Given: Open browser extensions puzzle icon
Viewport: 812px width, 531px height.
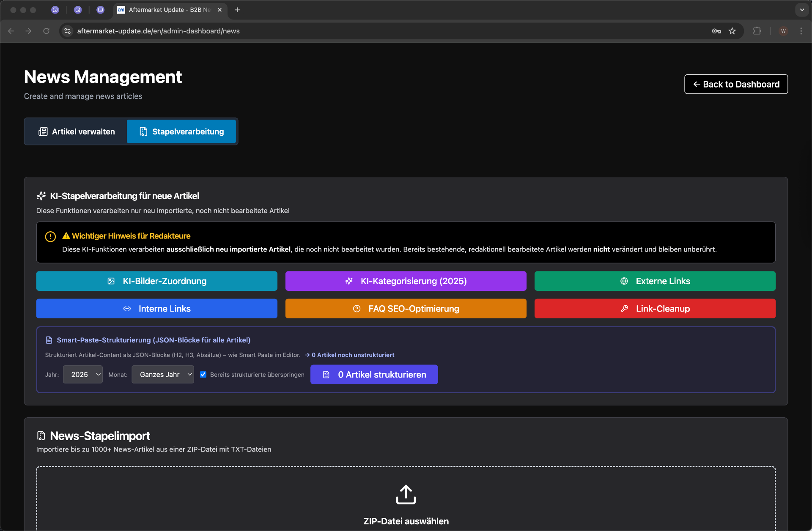Looking at the screenshot, I should pos(757,31).
